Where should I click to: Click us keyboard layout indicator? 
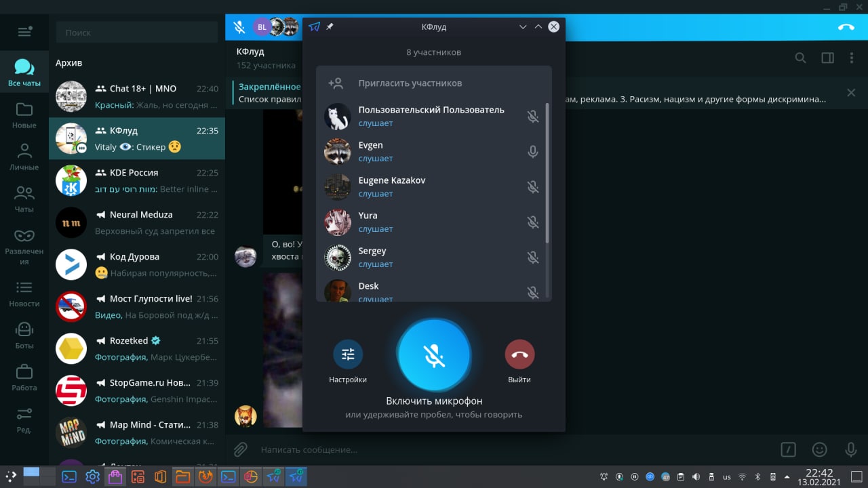click(727, 477)
